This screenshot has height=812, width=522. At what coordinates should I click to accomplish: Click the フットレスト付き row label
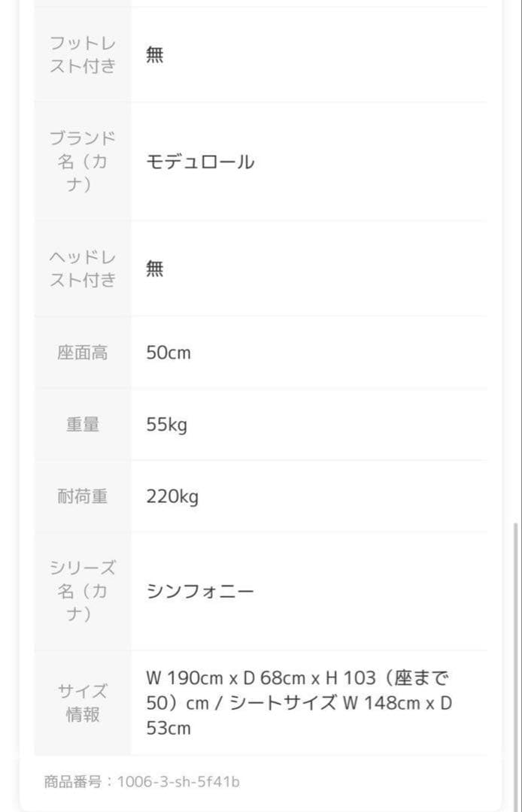(83, 54)
